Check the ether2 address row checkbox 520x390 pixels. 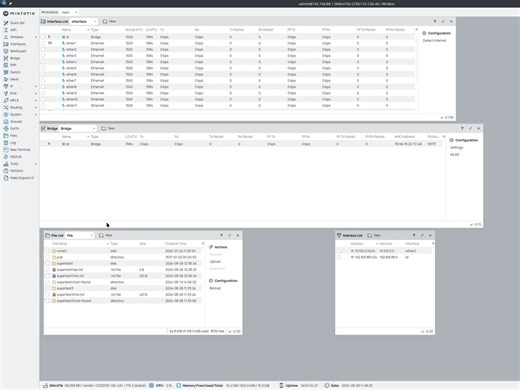(339, 251)
